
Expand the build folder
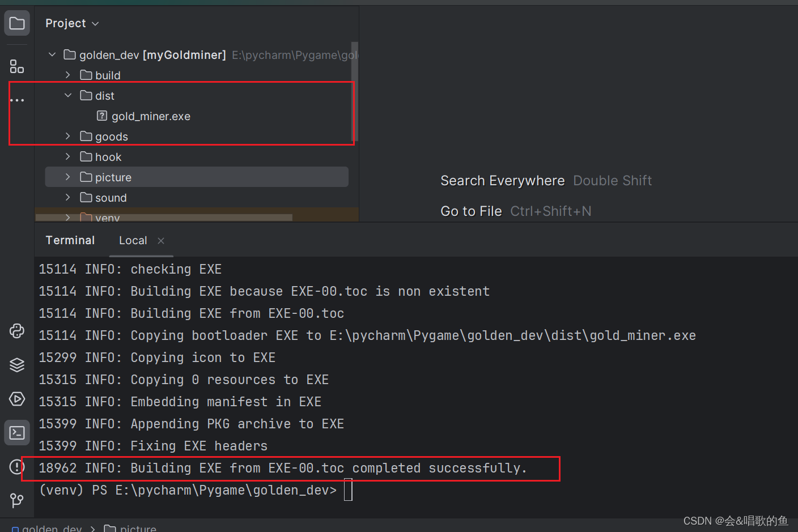(x=67, y=75)
